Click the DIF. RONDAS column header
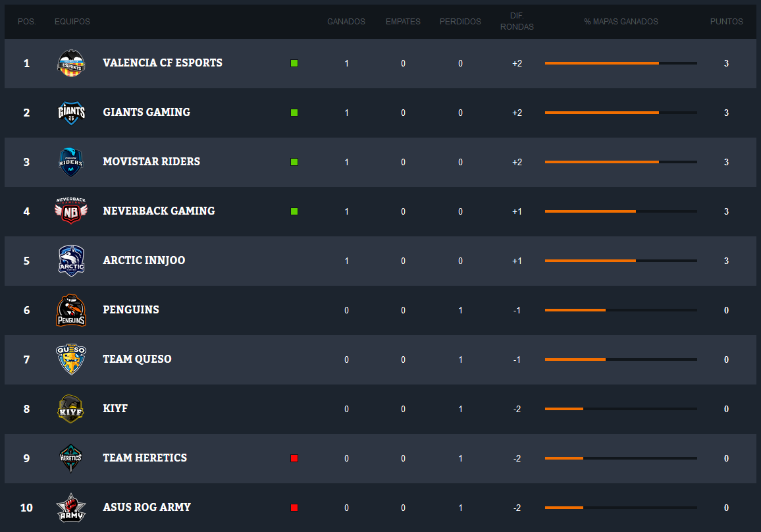 (517, 21)
